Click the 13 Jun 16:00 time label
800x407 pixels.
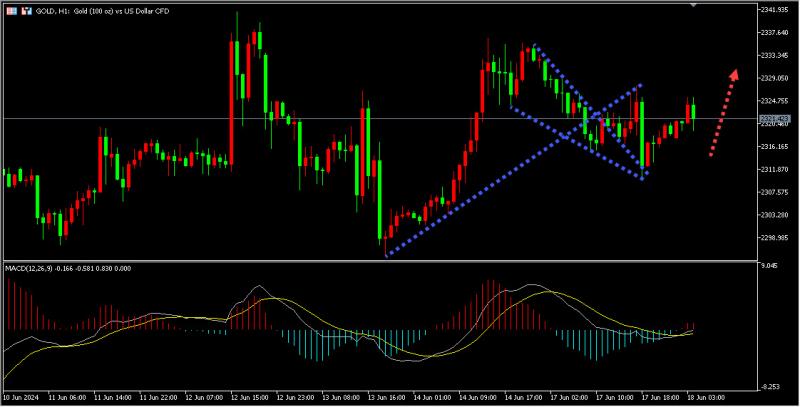coord(386,397)
